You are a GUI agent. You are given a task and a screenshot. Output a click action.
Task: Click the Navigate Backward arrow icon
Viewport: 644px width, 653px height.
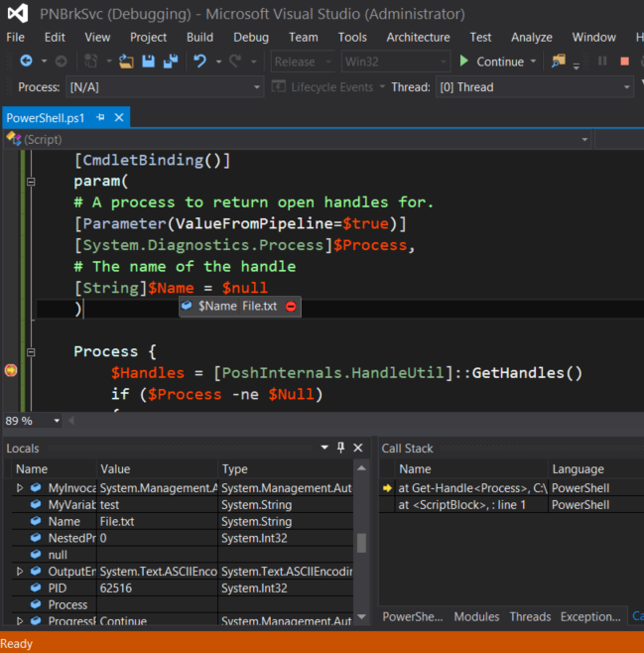click(x=26, y=62)
